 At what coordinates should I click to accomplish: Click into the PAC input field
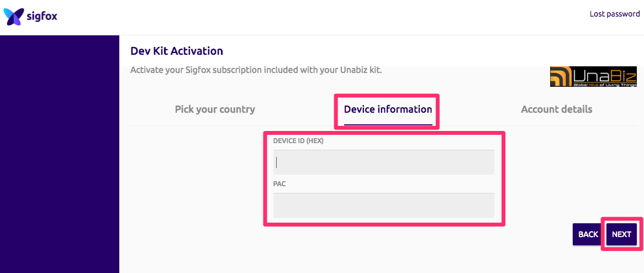point(383,205)
